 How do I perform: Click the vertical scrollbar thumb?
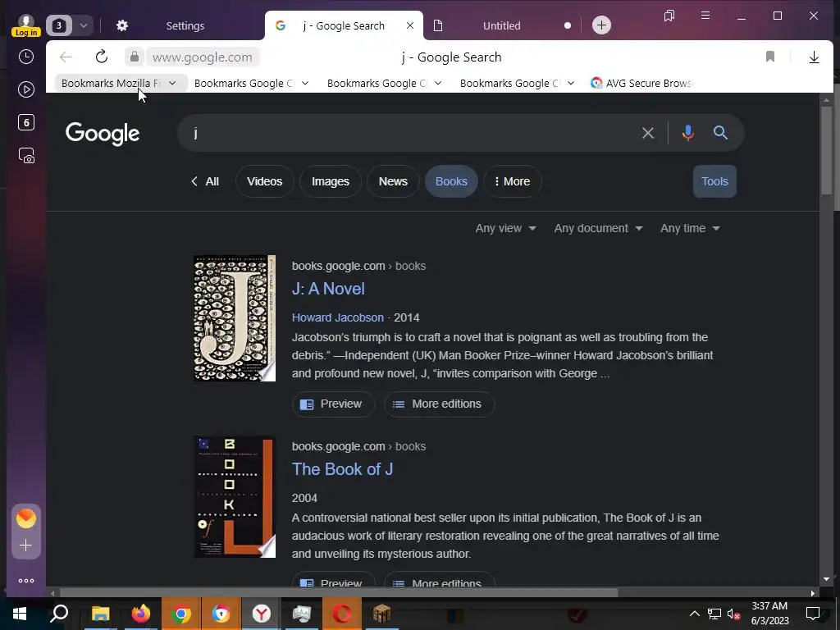click(826, 150)
